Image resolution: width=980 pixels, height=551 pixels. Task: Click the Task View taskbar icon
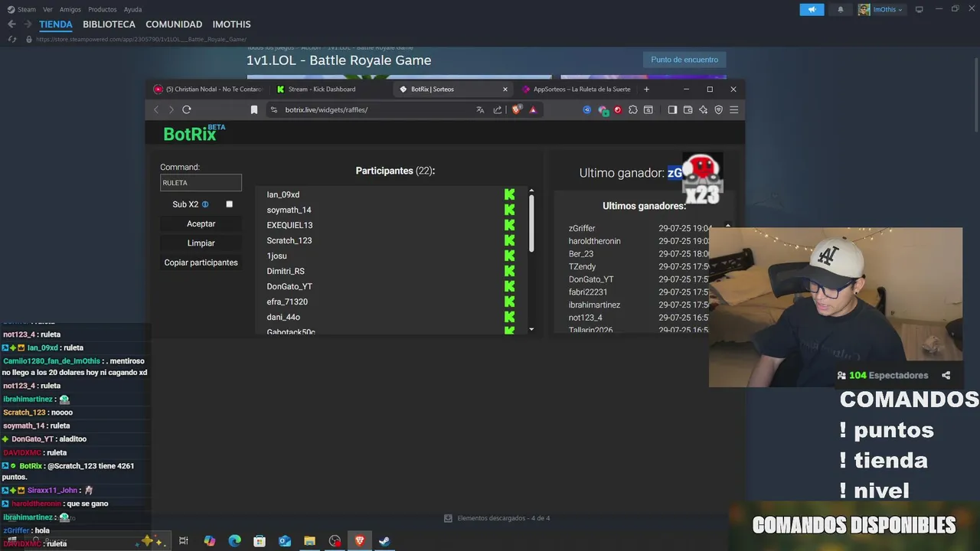pyautogui.click(x=184, y=541)
